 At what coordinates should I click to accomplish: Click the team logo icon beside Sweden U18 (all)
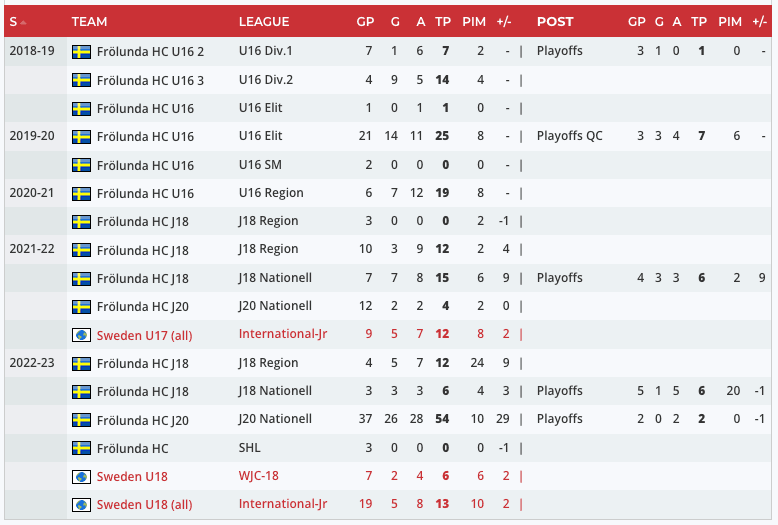[x=81, y=504]
